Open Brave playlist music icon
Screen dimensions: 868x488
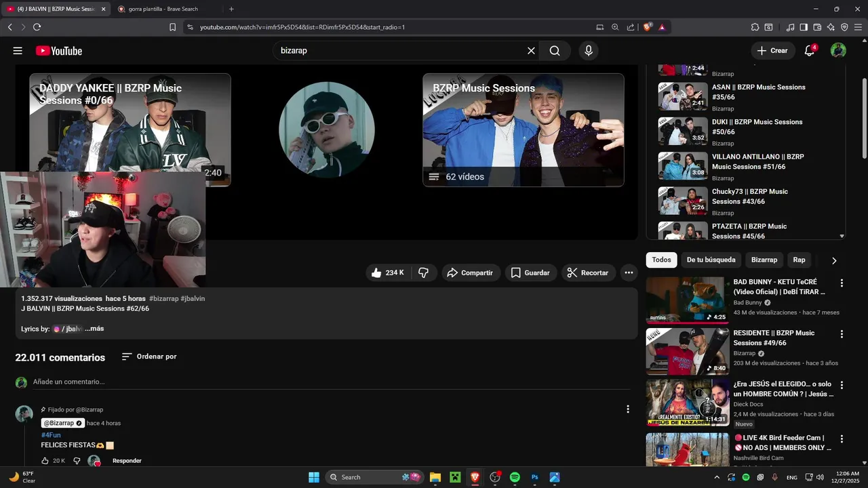(790, 27)
